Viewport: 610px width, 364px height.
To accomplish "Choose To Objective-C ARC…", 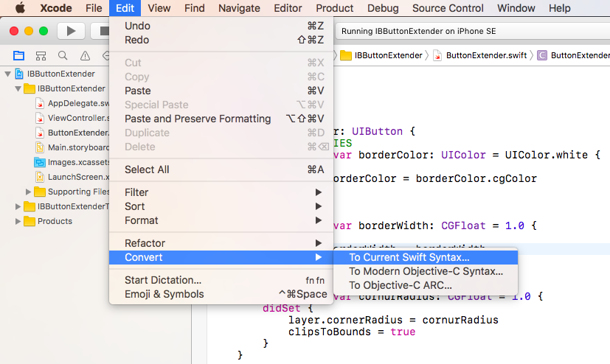I will (x=426, y=285).
